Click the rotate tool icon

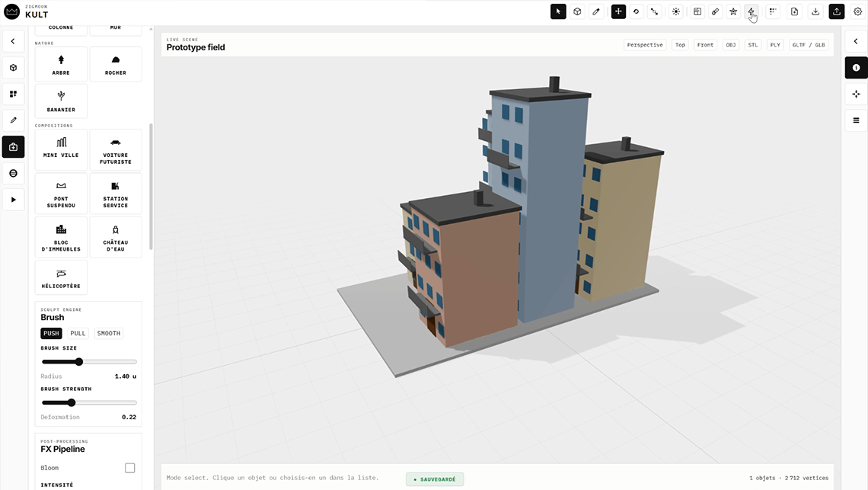[637, 11]
